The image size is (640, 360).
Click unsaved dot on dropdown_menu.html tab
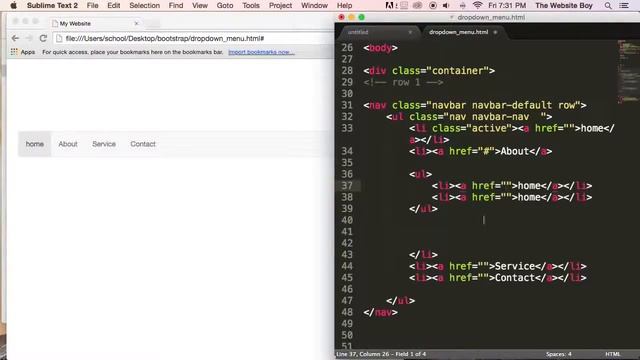(x=496, y=32)
